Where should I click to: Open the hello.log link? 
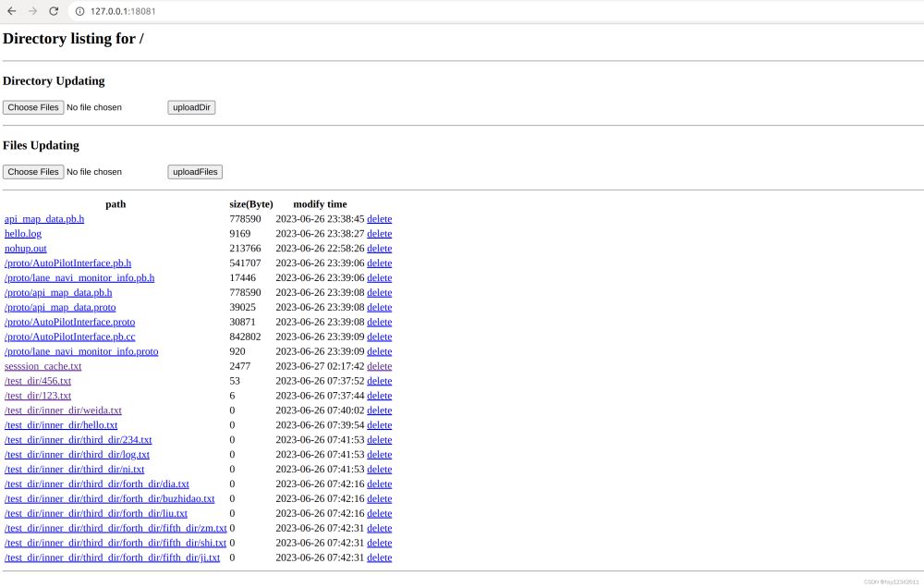tap(23, 234)
